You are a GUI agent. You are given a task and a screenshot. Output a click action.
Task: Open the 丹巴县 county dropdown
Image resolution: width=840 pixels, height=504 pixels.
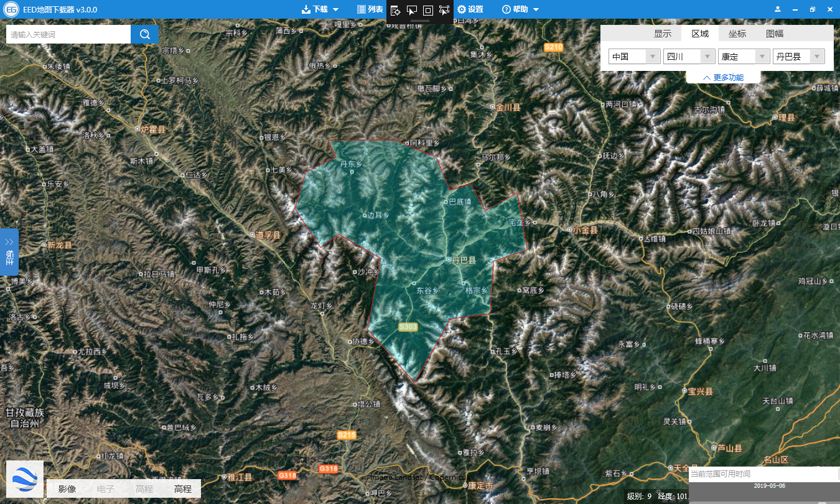pos(798,57)
